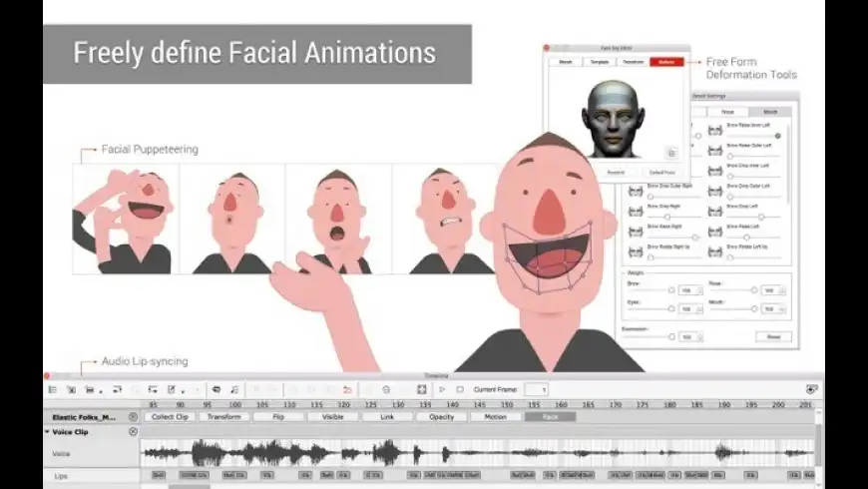Viewport: 868px width, 489px height.
Task: Collapse the Voice Clip track triangle
Action: tap(47, 431)
